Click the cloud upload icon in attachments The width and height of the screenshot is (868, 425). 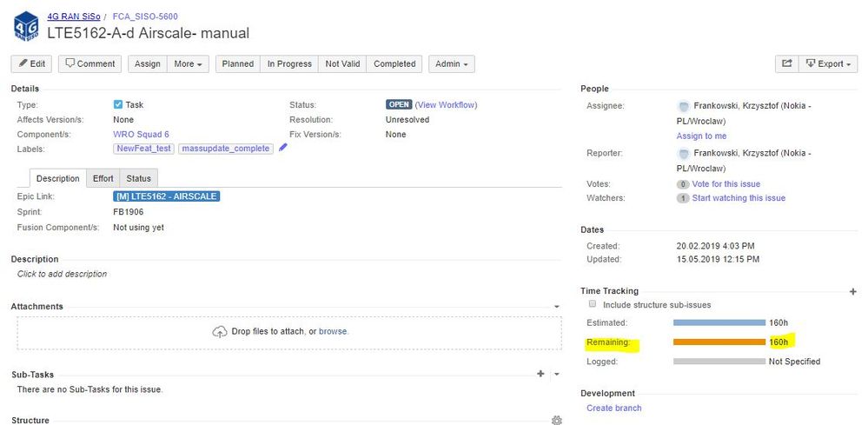coord(220,331)
